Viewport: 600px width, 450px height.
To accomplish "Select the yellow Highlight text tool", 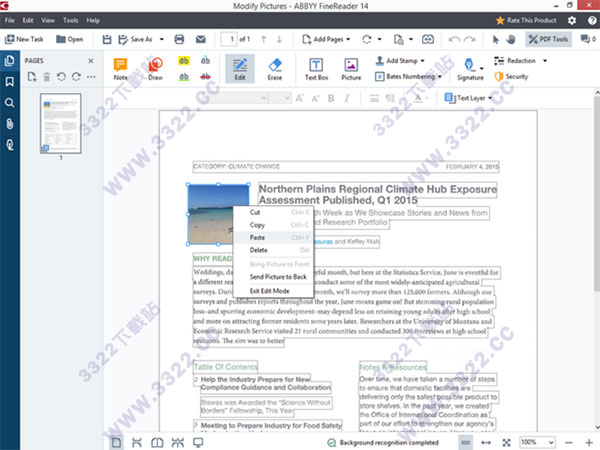I will (x=184, y=60).
